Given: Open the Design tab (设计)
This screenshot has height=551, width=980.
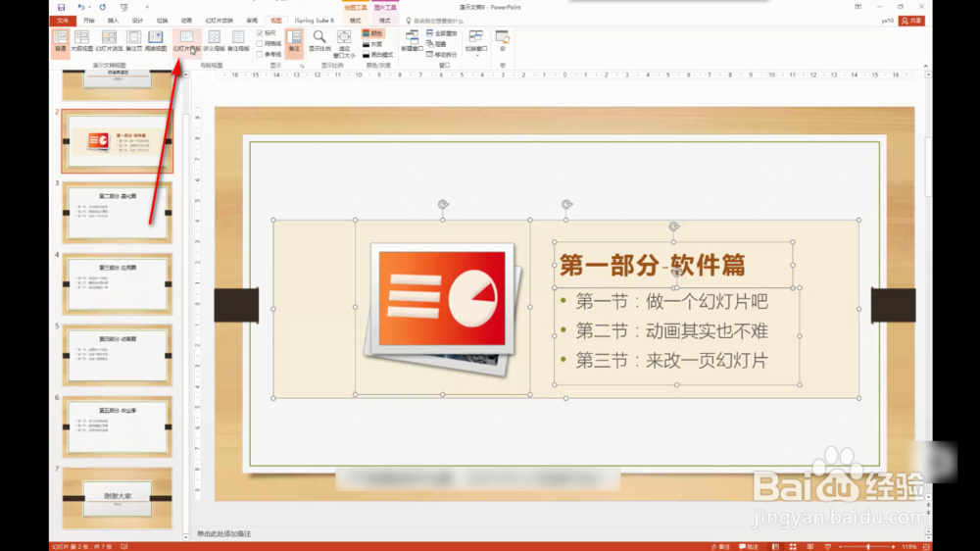Looking at the screenshot, I should pos(137,21).
